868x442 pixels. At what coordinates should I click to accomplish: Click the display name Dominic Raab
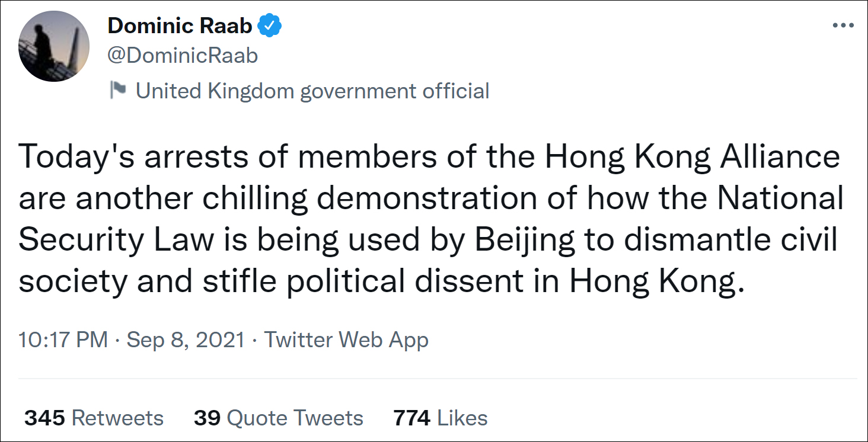pos(180,26)
